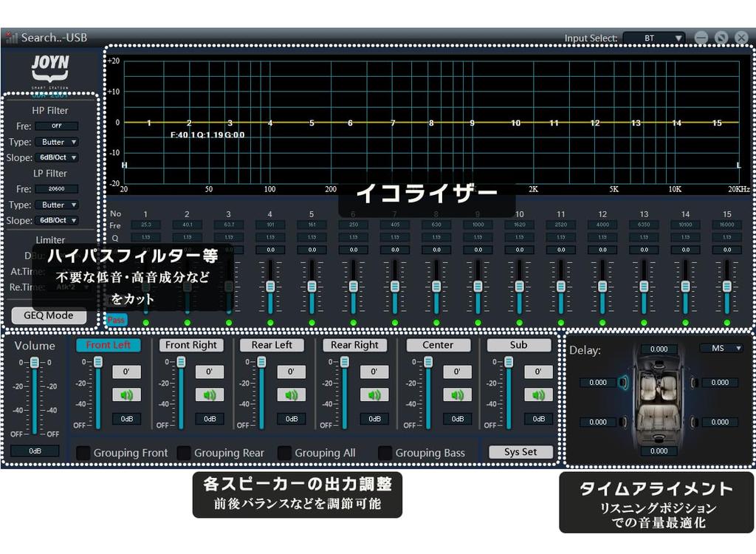Click master Volume 0dB value field
The width and height of the screenshot is (756, 554).
tap(35, 451)
